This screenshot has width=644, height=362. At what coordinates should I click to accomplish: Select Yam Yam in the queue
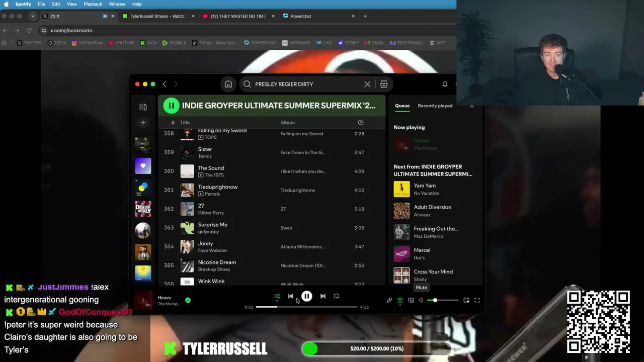[436, 189]
